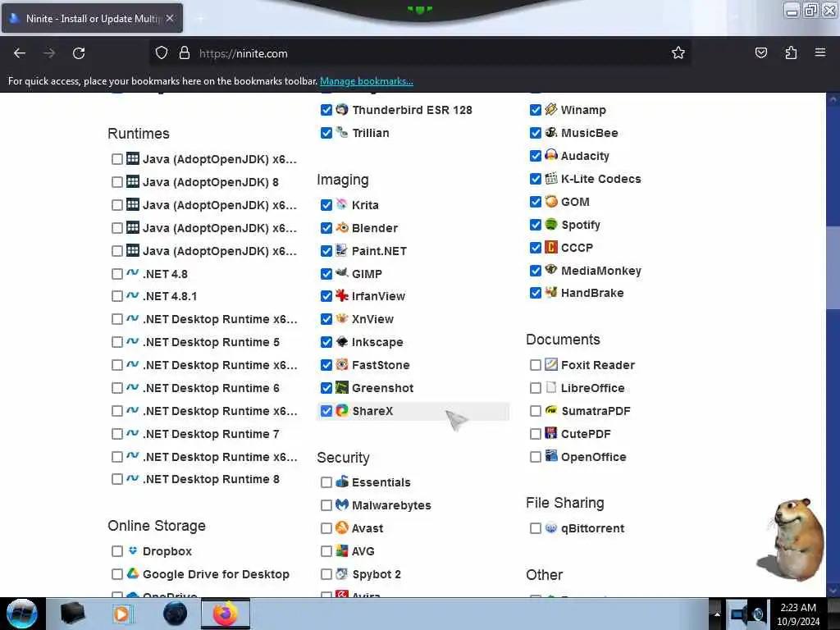This screenshot has width=840, height=630.
Task: Show hidden system tray icons arrow
Action: (717, 614)
